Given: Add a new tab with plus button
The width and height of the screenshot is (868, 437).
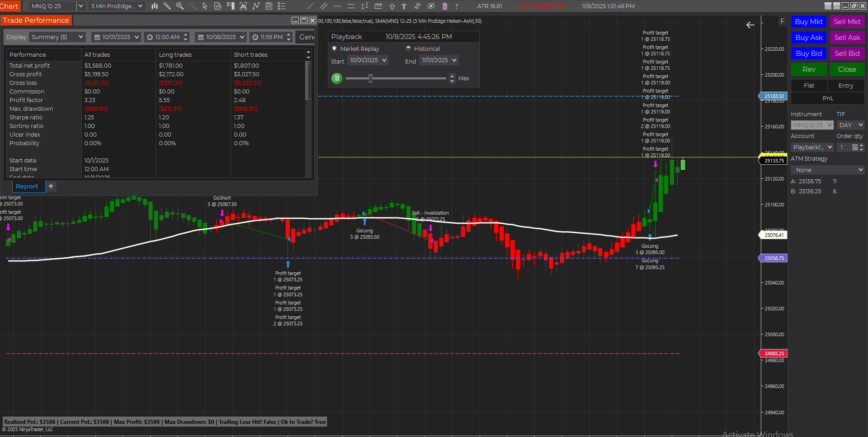Looking at the screenshot, I should click(51, 186).
